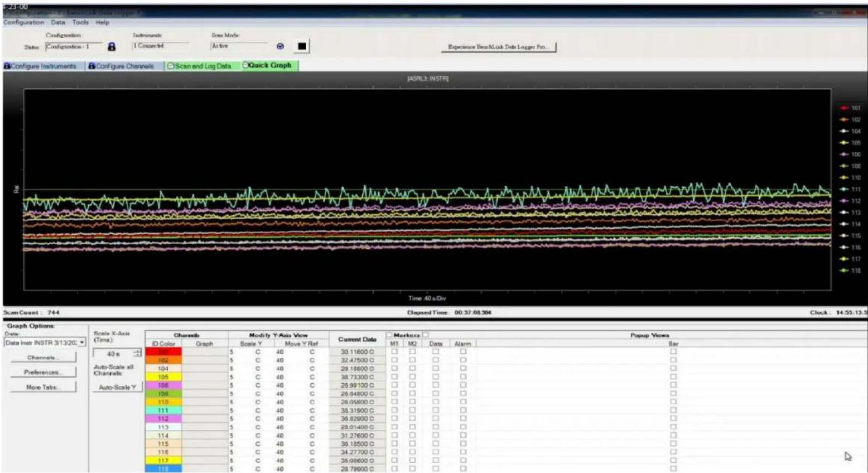Check the Bar popup box for channel 106
The width and height of the screenshot is (868, 473).
pos(673,385)
